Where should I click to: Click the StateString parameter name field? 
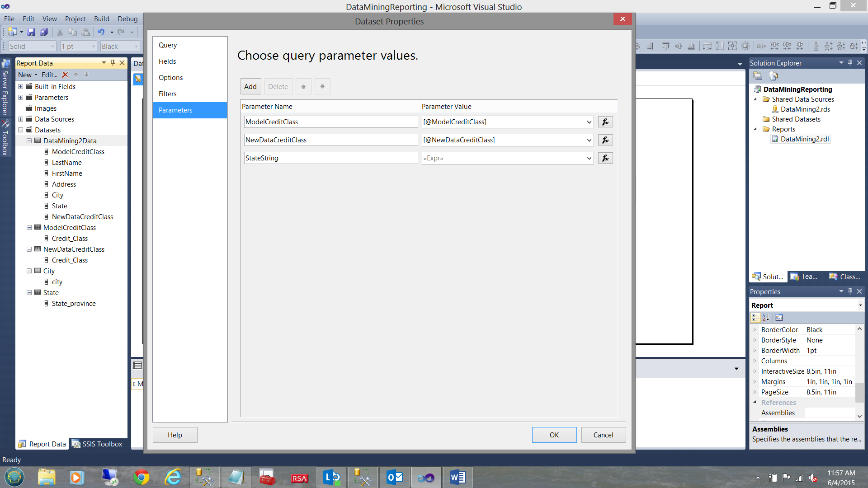330,158
